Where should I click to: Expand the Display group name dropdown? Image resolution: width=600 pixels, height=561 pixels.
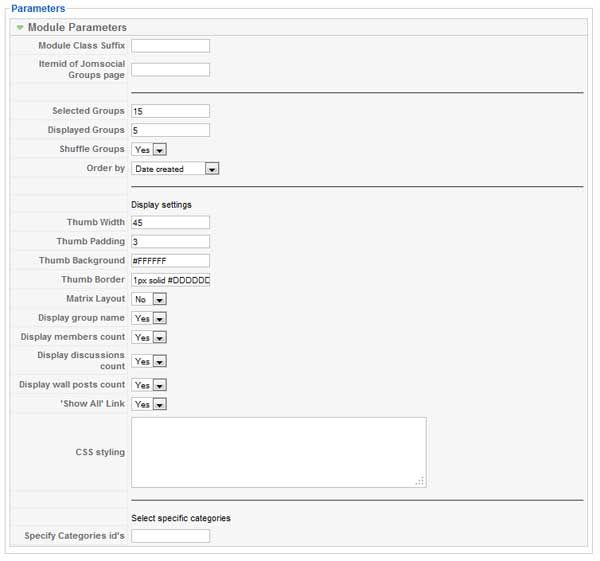[x=149, y=318]
